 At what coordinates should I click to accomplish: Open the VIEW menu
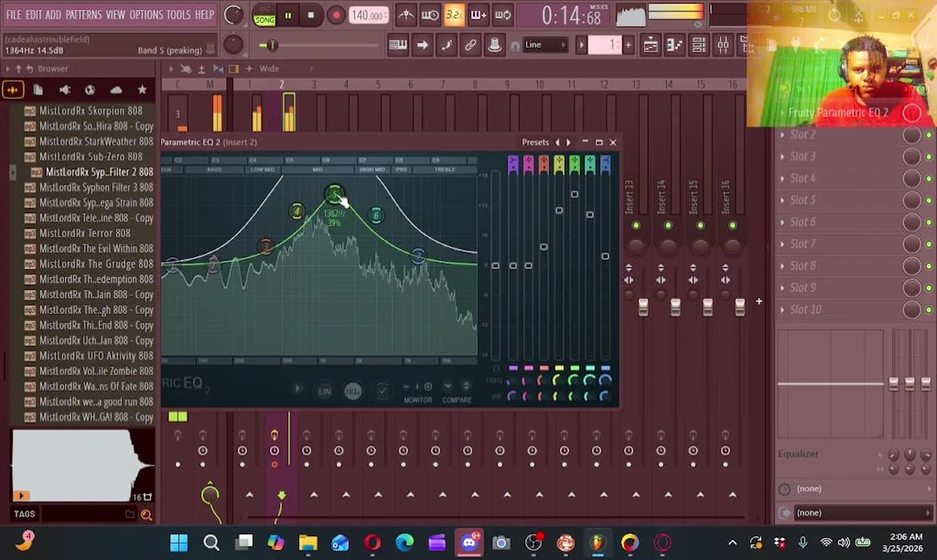(115, 15)
